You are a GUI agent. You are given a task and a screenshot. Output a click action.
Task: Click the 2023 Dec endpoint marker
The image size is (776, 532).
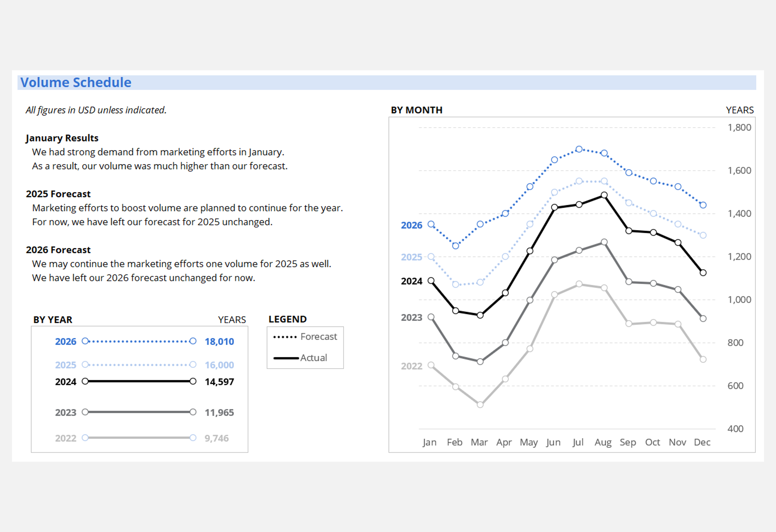coord(703,318)
